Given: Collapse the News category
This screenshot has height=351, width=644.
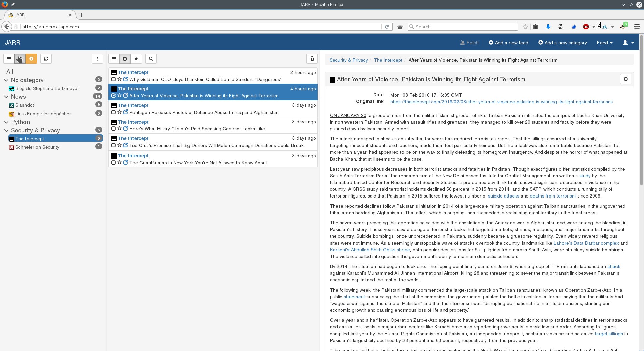Looking at the screenshot, I should pos(6,97).
